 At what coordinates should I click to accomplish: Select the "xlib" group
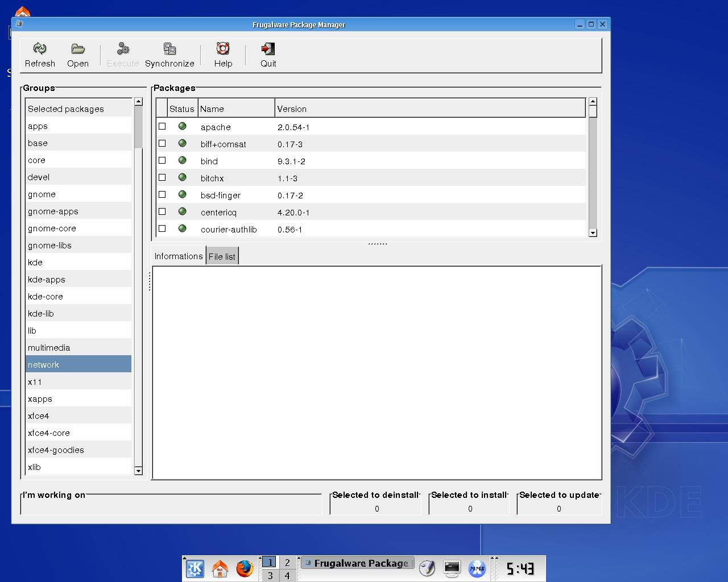tap(78, 467)
